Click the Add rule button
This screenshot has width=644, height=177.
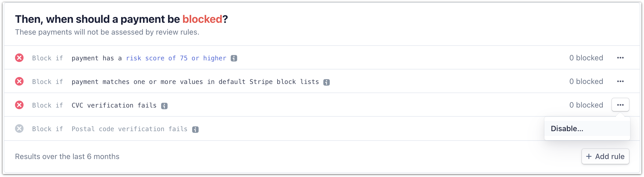605,156
